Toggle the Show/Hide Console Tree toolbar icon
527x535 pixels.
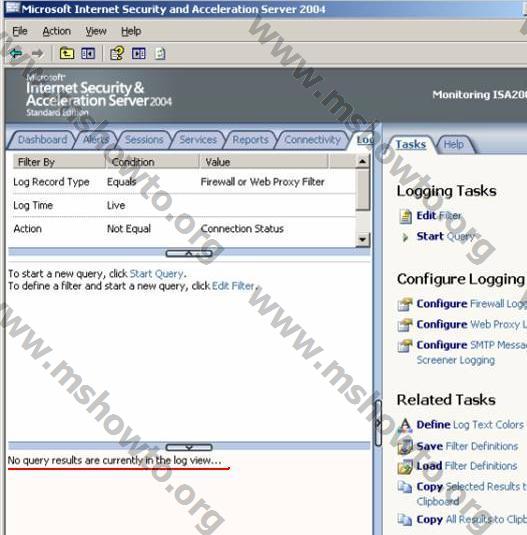88,54
